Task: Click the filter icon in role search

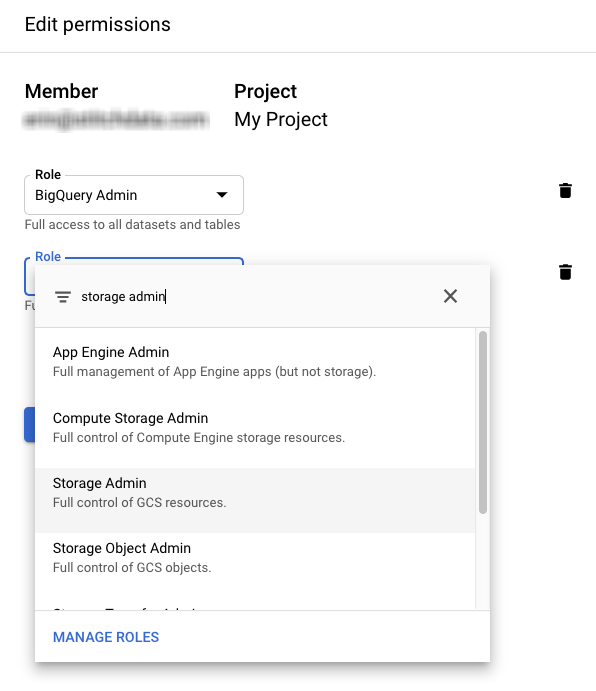Action: click(63, 297)
